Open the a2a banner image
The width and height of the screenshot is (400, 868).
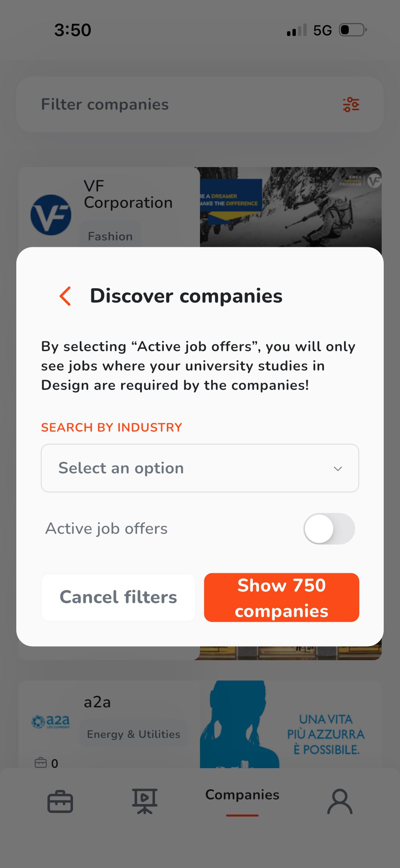(x=290, y=724)
